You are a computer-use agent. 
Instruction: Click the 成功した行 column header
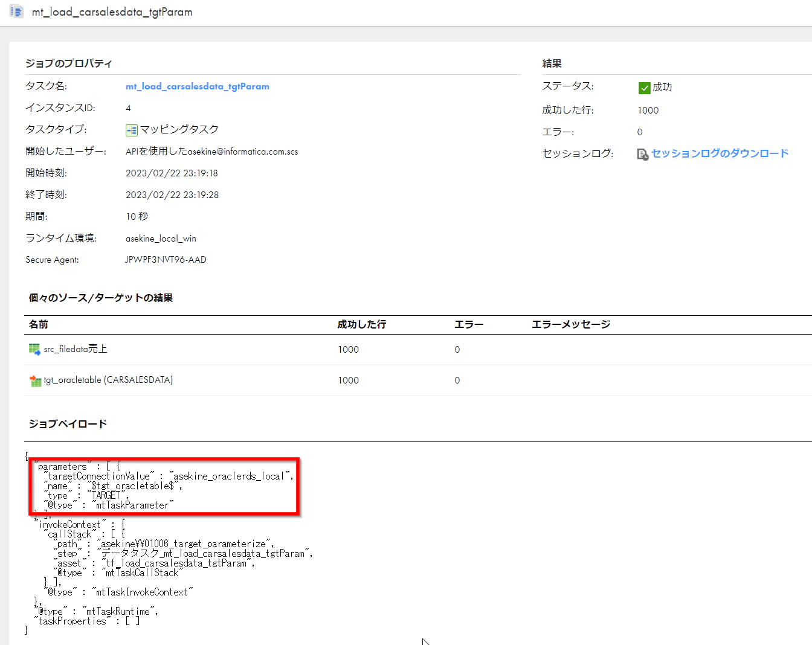point(361,324)
